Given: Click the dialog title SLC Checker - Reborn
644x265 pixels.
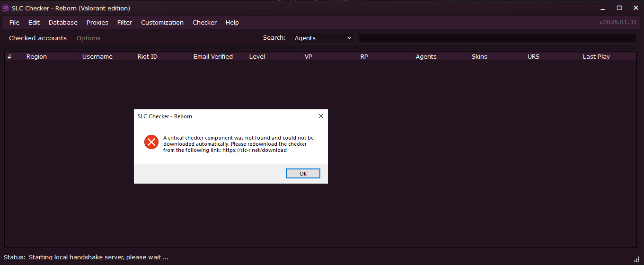Looking at the screenshot, I should (x=165, y=116).
